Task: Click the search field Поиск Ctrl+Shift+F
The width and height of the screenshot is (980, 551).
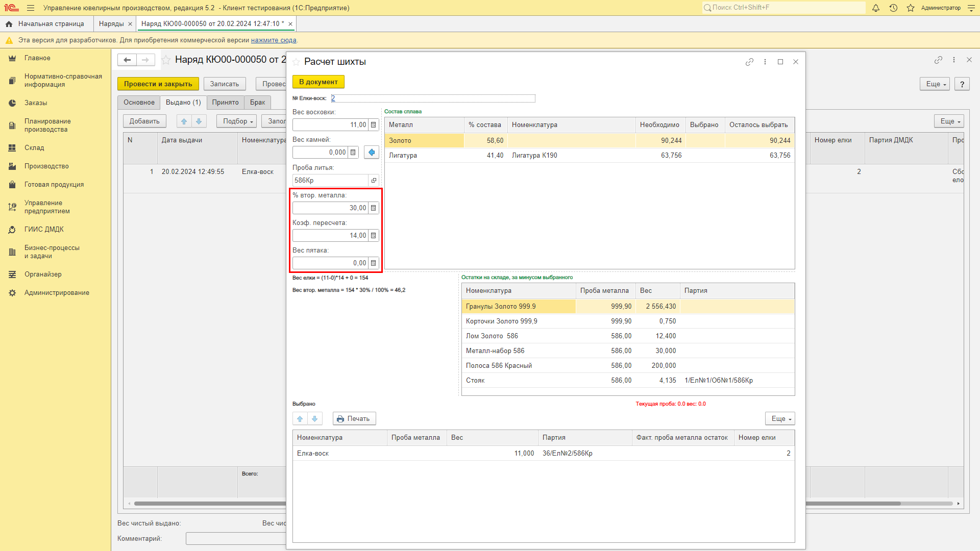Action: (783, 8)
